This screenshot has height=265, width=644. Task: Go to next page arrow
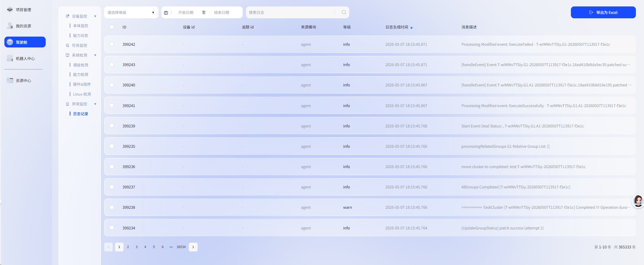tap(193, 247)
